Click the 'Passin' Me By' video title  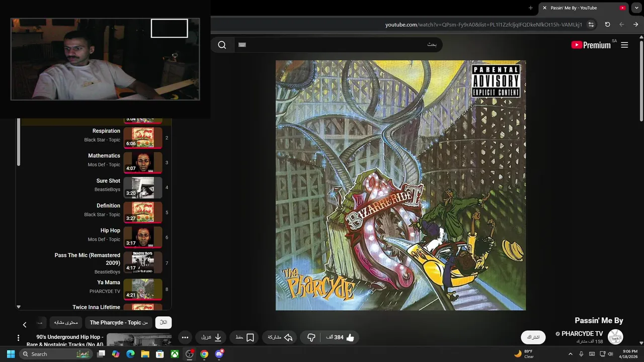(599, 321)
